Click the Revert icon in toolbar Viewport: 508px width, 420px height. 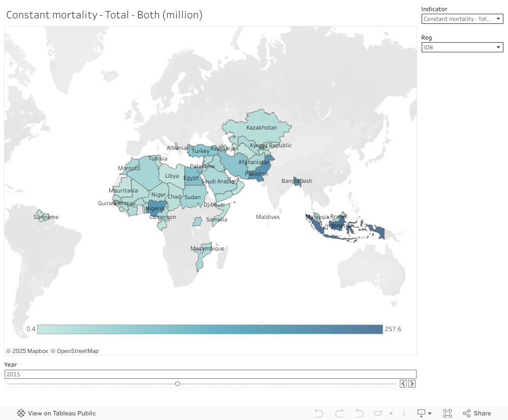[359, 413]
